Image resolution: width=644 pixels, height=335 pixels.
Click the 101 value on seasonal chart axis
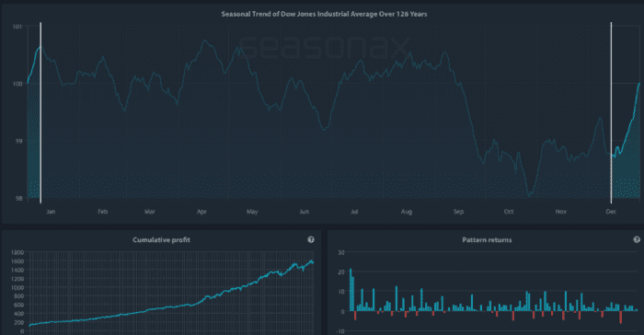pos(17,27)
